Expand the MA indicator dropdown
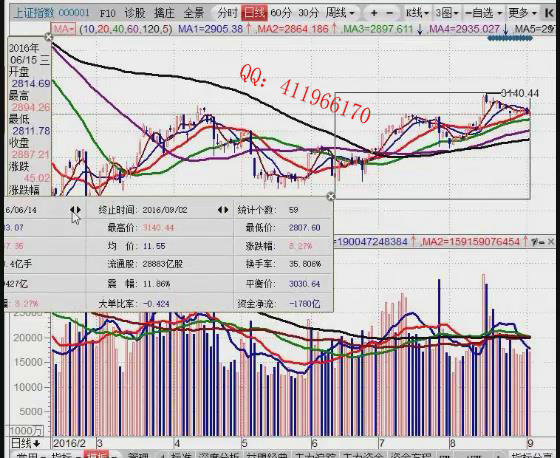This screenshot has width=560, height=458. coord(63,29)
